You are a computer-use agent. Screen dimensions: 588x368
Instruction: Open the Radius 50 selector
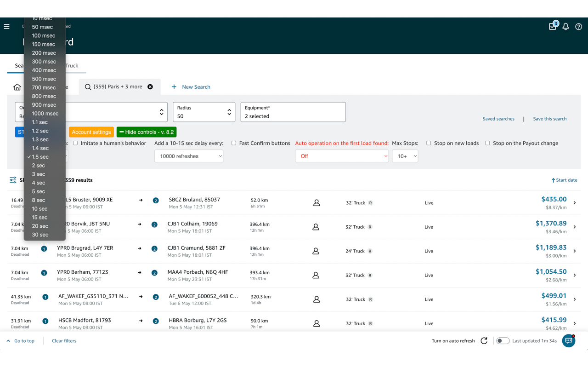coord(204,112)
